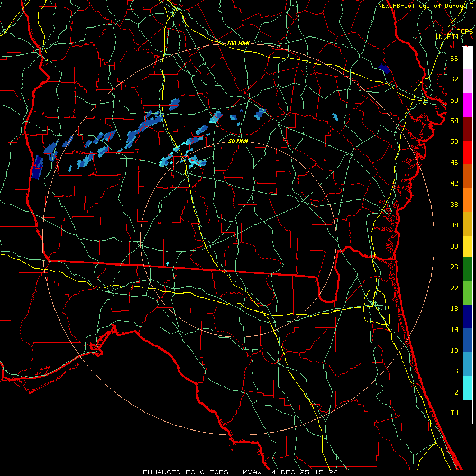The height and width of the screenshot is (476, 476).
Task: Click the large navy echo at the far west edge
Action: [x=37, y=167]
